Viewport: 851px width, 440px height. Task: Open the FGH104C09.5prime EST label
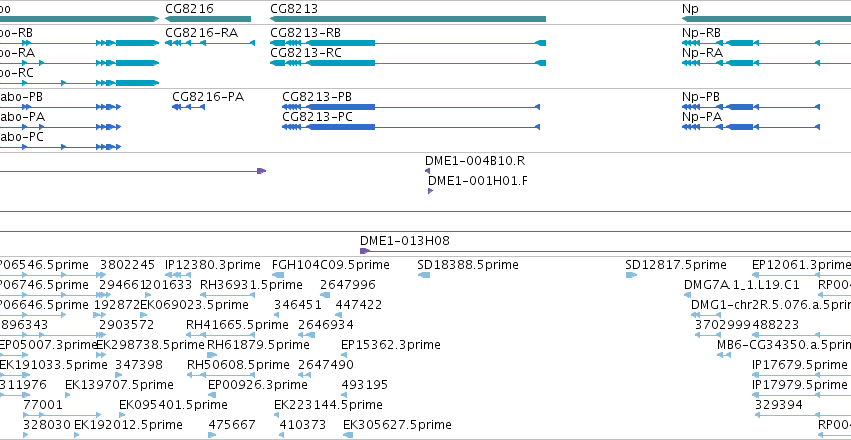[x=331, y=265]
